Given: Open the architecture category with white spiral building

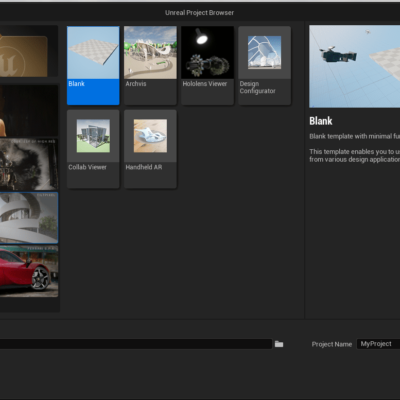Looking at the screenshot, I should pyautogui.click(x=29, y=218).
